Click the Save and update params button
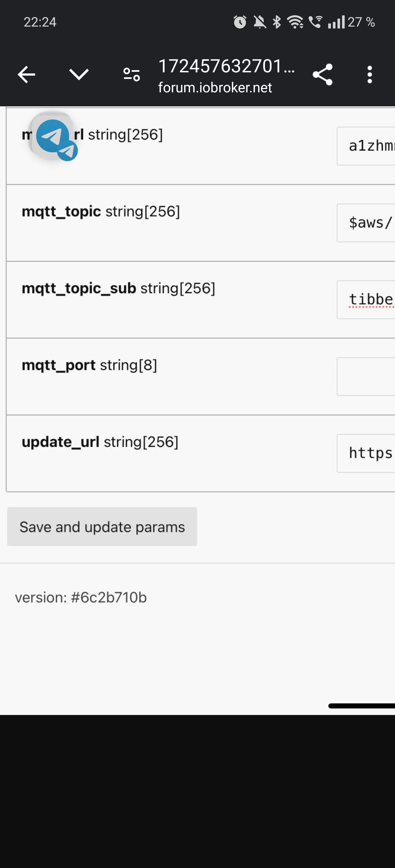Image resolution: width=395 pixels, height=868 pixels. tap(102, 527)
